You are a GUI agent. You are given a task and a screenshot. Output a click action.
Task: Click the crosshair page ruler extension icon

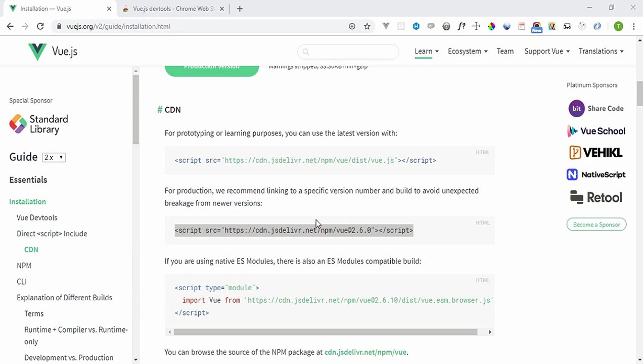[476, 26]
